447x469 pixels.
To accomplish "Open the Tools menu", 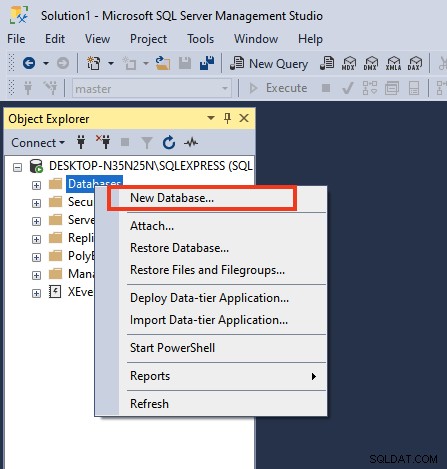I will point(200,39).
